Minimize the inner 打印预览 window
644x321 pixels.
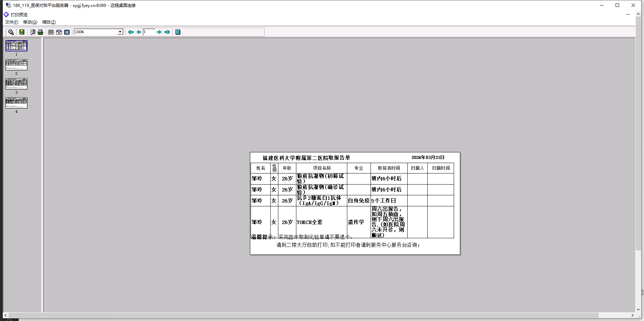628,15
